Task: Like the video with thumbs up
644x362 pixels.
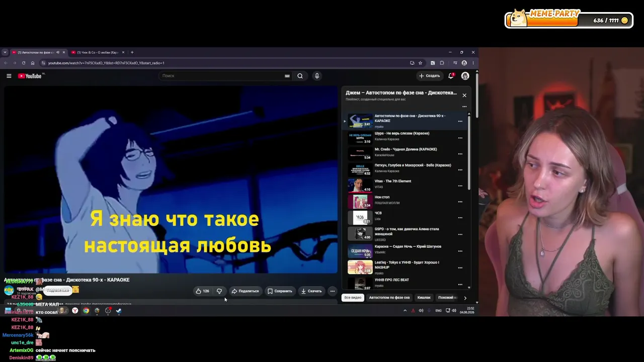Action: point(202,291)
